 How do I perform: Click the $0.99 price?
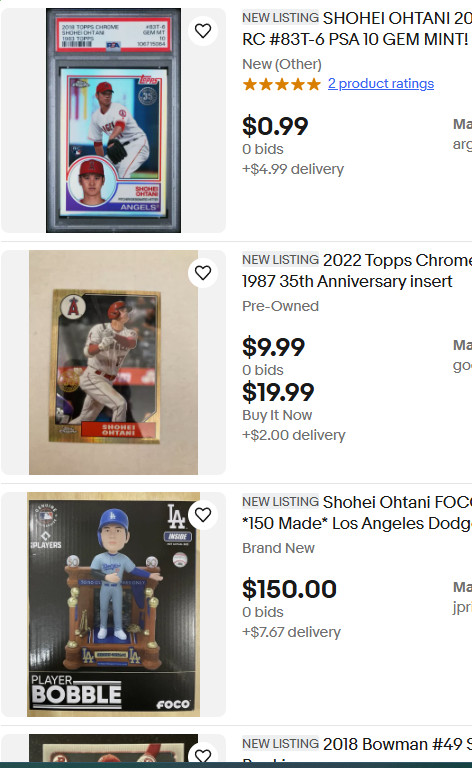point(275,126)
